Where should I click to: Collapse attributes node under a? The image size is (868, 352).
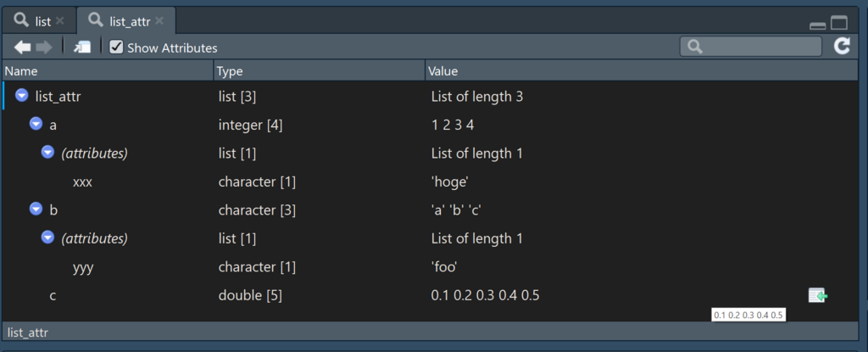48,153
